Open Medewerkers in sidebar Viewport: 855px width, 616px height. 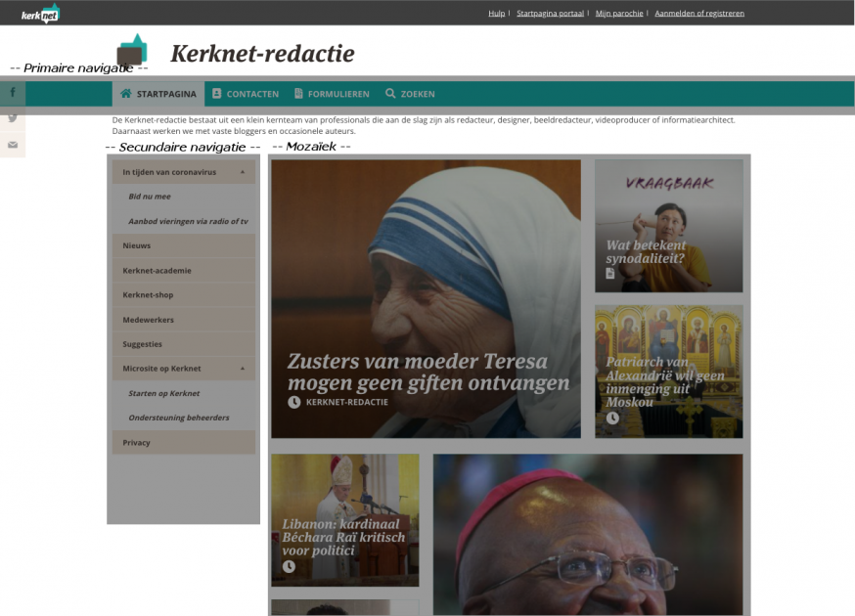184,320
